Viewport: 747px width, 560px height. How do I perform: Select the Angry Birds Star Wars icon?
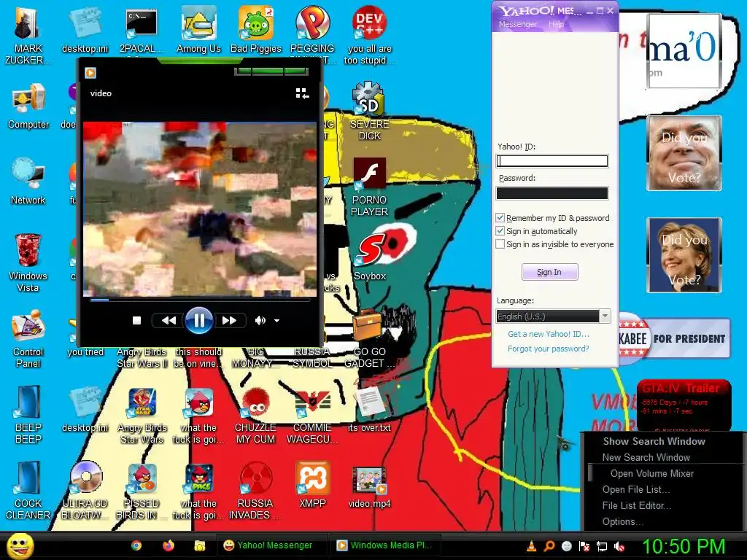tap(142, 415)
